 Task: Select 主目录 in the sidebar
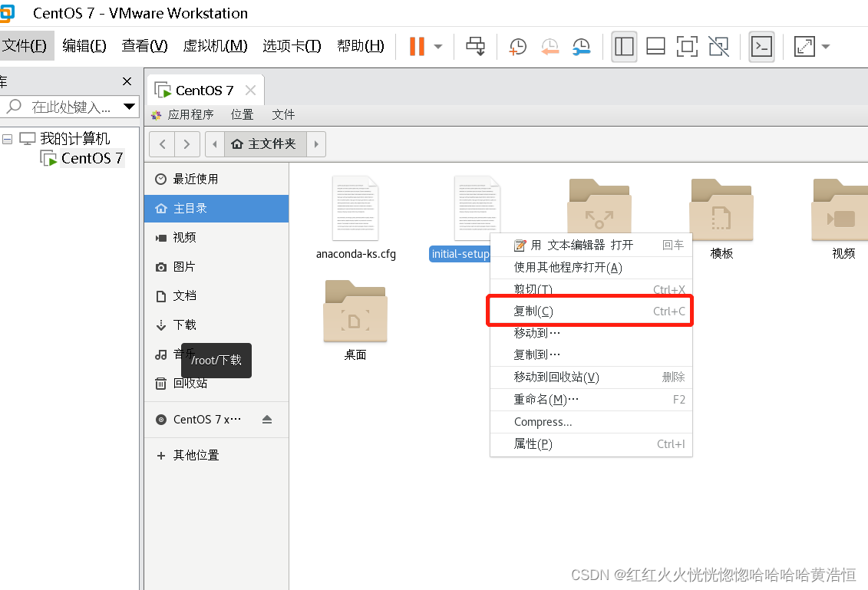(x=216, y=209)
